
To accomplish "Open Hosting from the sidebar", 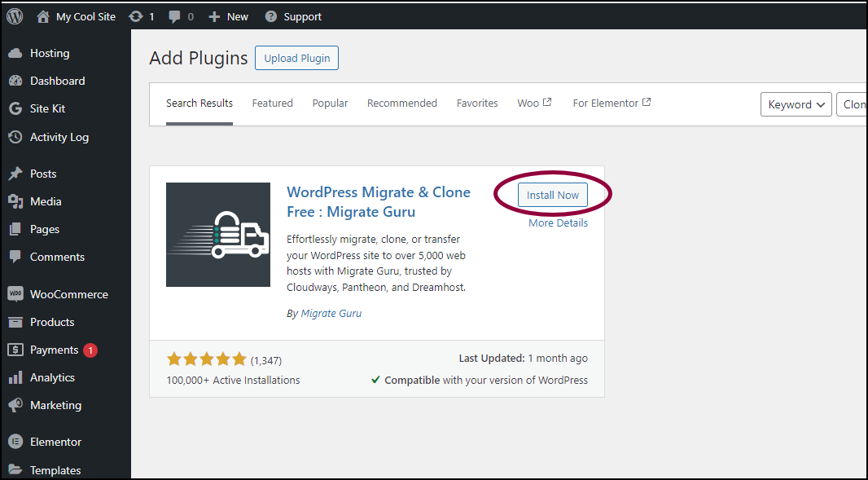I will 50,53.
